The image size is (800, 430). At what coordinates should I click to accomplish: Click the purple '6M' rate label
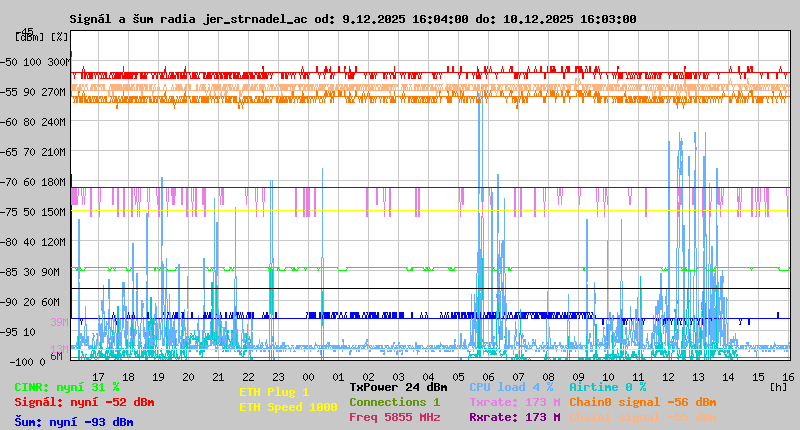tap(56, 356)
